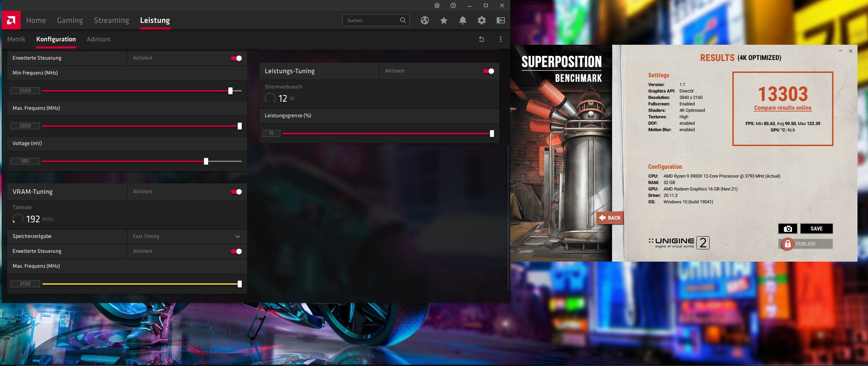Select the Leistung tab
Viewport: 868px width, 366px height.
pyautogui.click(x=155, y=20)
